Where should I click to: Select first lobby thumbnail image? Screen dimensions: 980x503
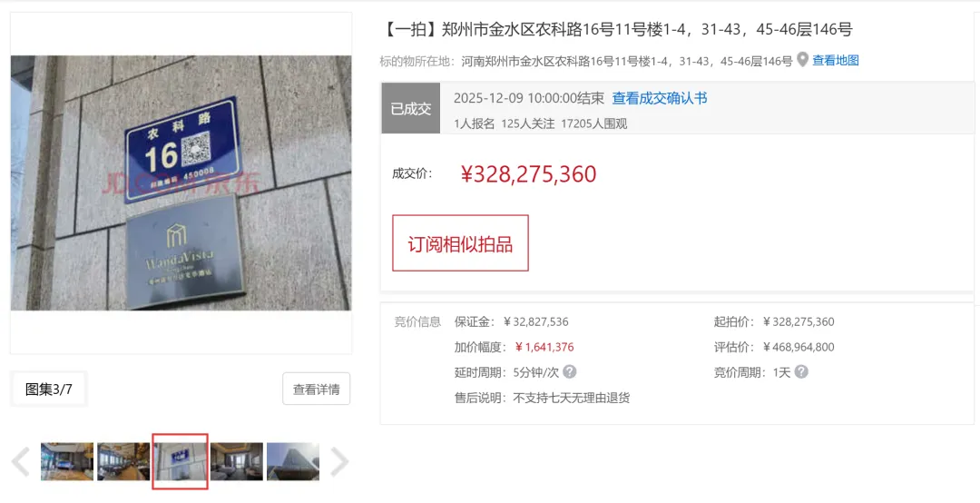[67, 462]
